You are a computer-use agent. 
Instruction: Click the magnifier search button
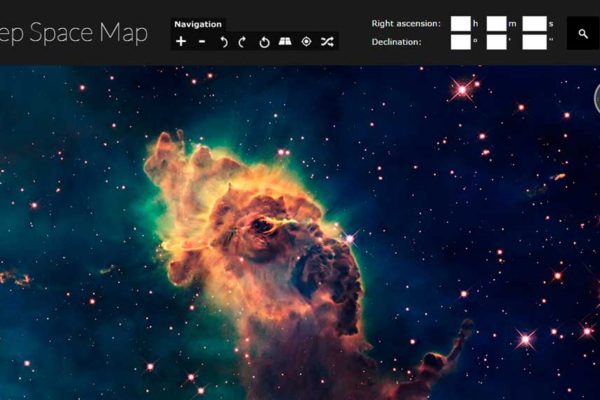pos(583,33)
